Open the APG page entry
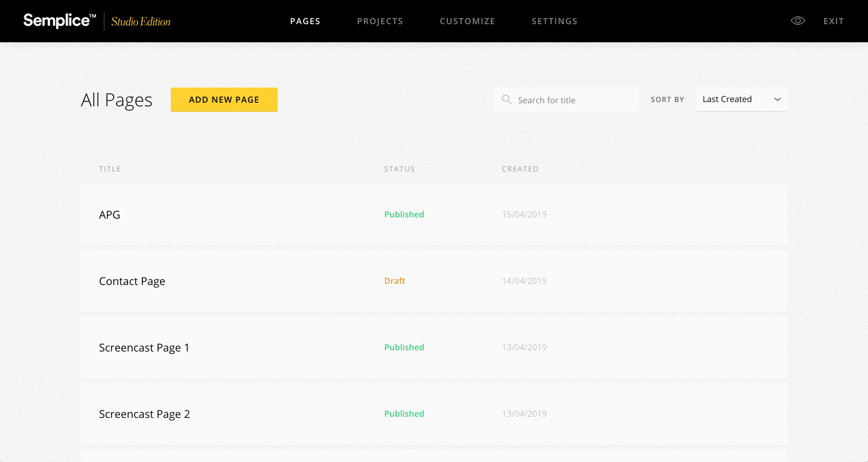Viewport: 868px width, 462px height. [x=109, y=214]
